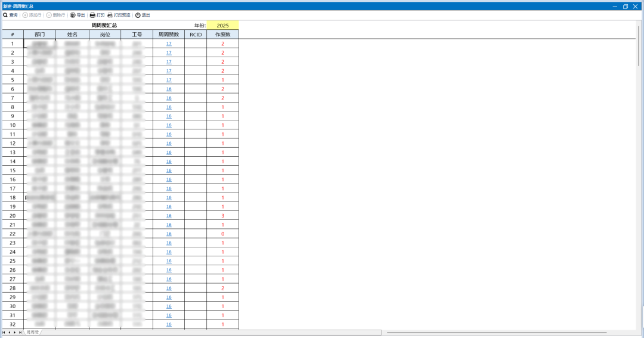This screenshot has width=644, height=338.
Task: Select row number 1 header
Action: click(13, 44)
